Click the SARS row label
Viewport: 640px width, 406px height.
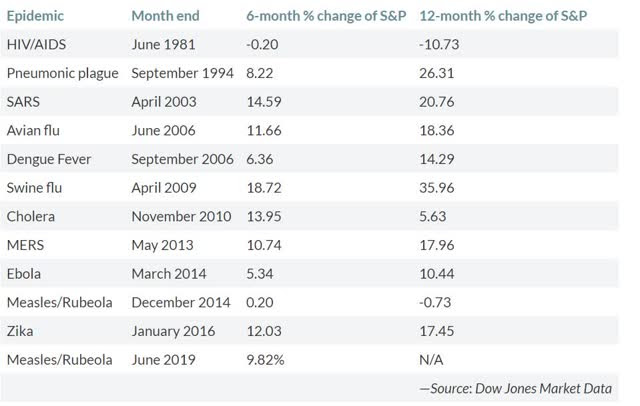point(25,102)
